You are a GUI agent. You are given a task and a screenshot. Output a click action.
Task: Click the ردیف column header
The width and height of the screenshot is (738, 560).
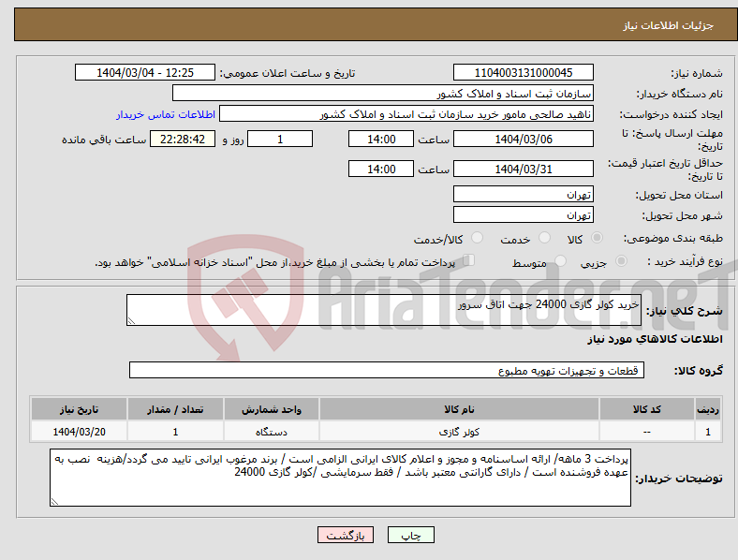[708, 409]
